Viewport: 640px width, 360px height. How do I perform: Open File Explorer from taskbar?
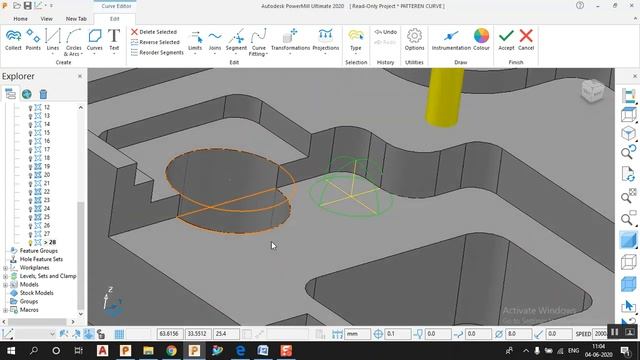[x=148, y=351]
